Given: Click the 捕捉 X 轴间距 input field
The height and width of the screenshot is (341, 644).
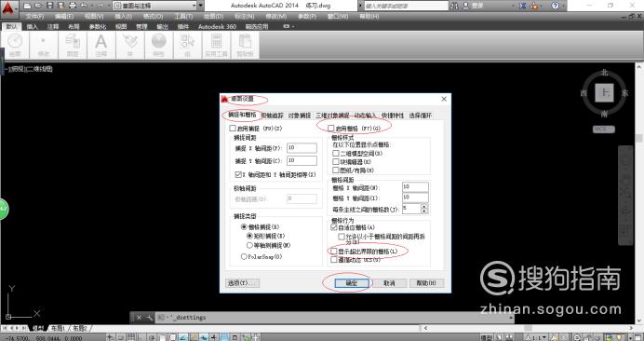Looking at the screenshot, I should (302, 147).
